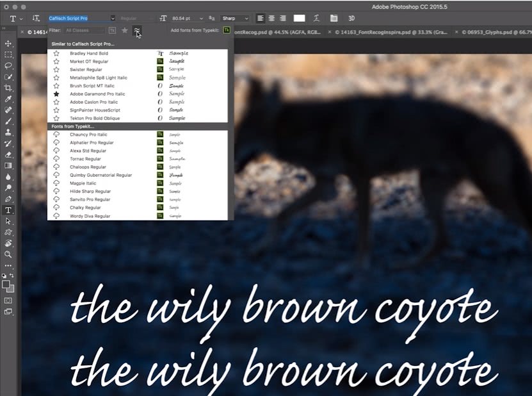The image size is (532, 396).
Task: Switch to the 14163_FontRecogInspire.psd tab
Action: pyautogui.click(x=391, y=32)
